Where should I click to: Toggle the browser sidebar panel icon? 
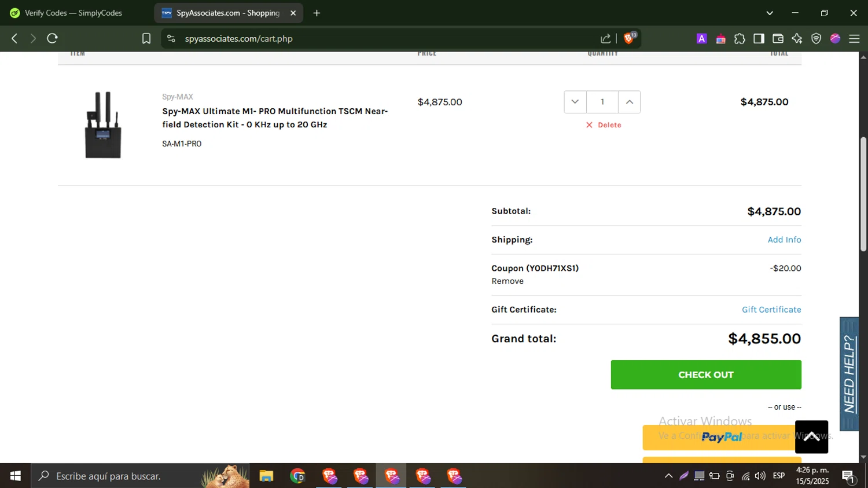pos(759,38)
